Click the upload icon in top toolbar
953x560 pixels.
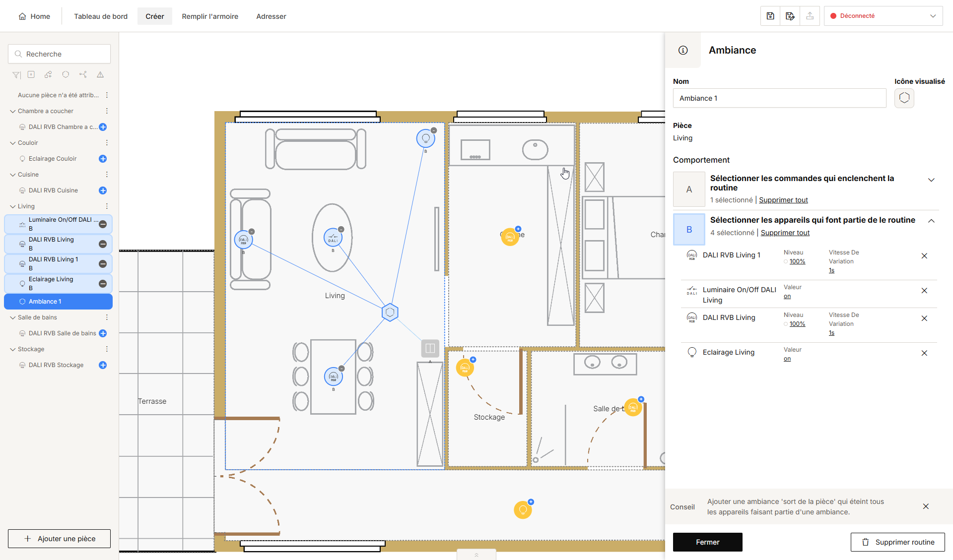pyautogui.click(x=810, y=16)
